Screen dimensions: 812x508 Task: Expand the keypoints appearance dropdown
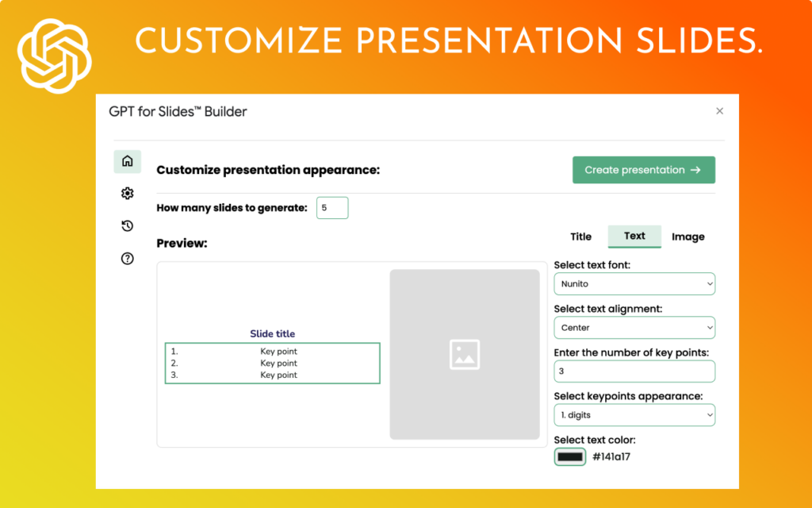[634, 414]
